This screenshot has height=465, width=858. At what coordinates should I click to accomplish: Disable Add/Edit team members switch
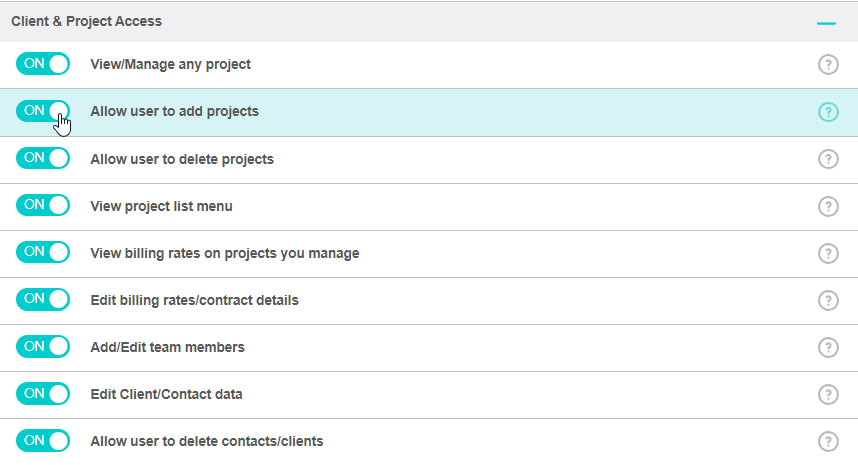pos(43,346)
